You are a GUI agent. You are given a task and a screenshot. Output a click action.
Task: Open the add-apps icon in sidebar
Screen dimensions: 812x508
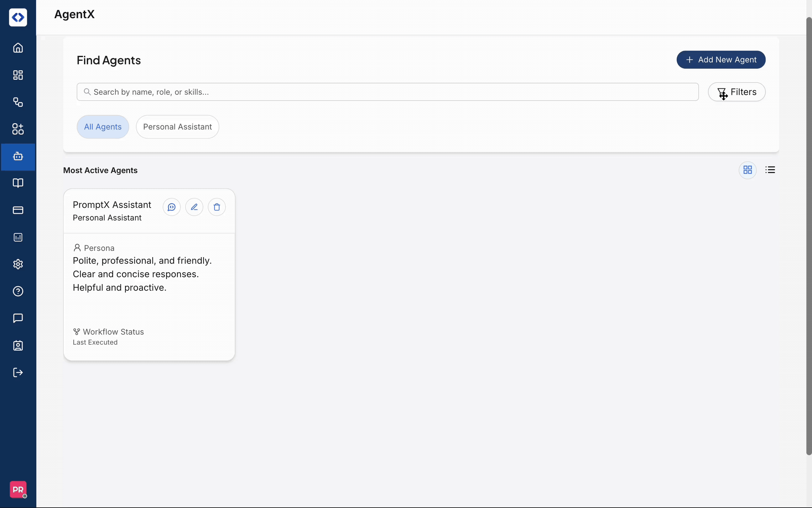tap(18, 129)
